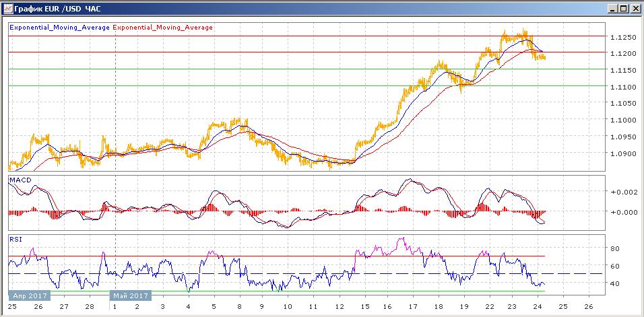The height and width of the screenshot is (317, 644).
Task: Click date label 22 on the time axis
Action: pos(489,306)
